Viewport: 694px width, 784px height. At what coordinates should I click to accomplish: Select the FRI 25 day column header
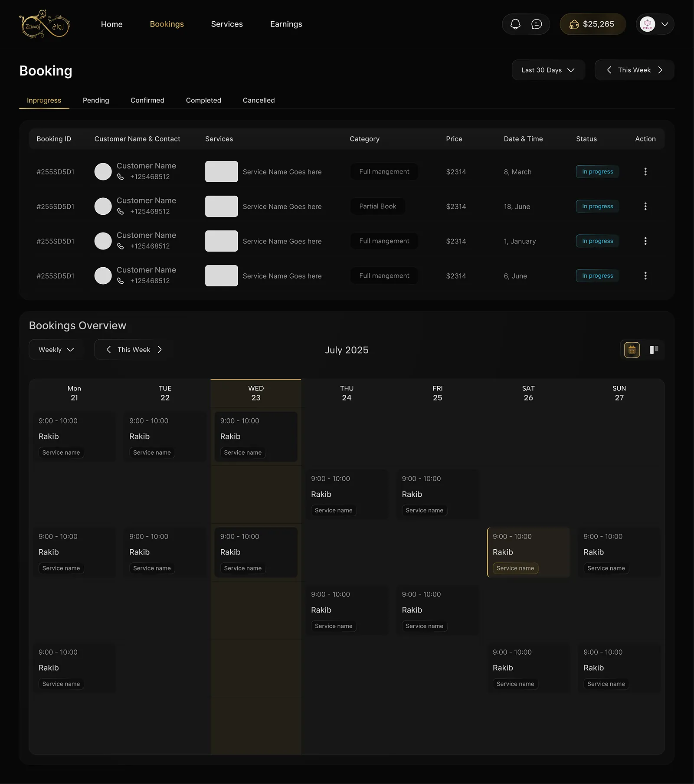[x=438, y=393]
